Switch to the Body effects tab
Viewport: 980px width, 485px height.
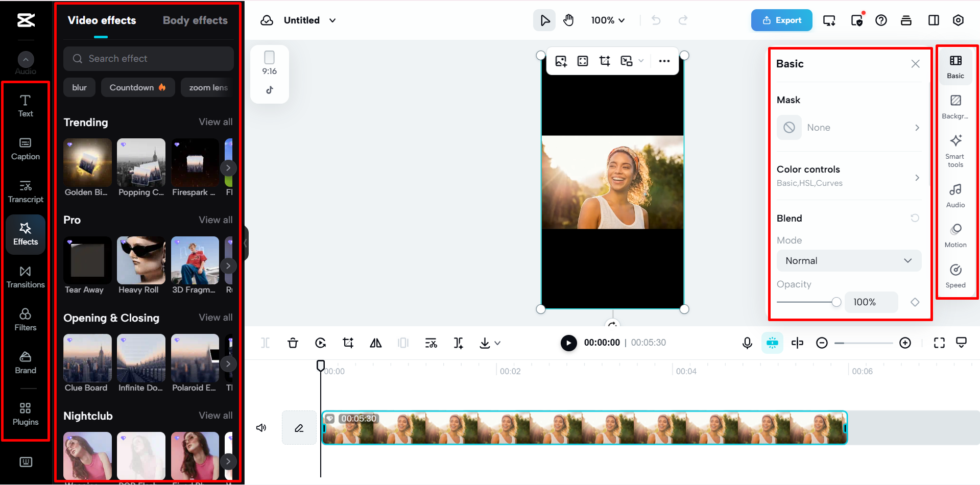[x=195, y=20]
